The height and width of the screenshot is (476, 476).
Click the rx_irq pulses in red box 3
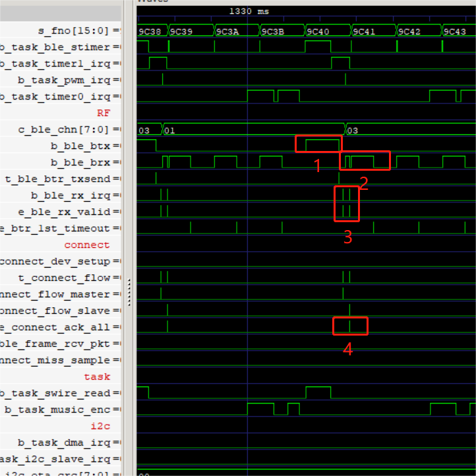pyautogui.click(x=346, y=202)
